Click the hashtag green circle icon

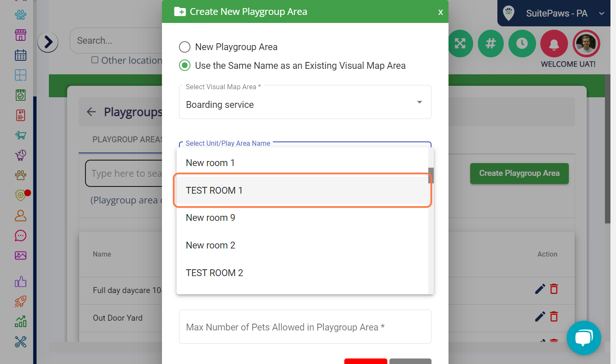(491, 43)
